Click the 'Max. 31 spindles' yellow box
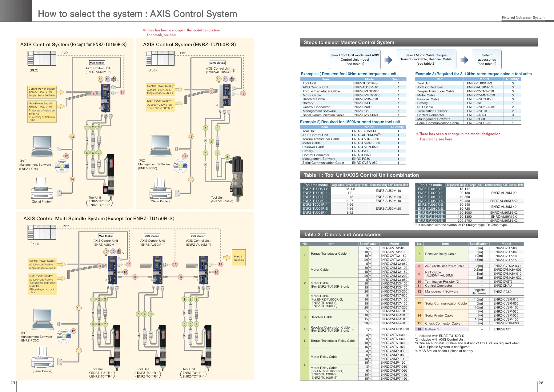The width and height of the screenshot is (554, 392). click(x=239, y=258)
